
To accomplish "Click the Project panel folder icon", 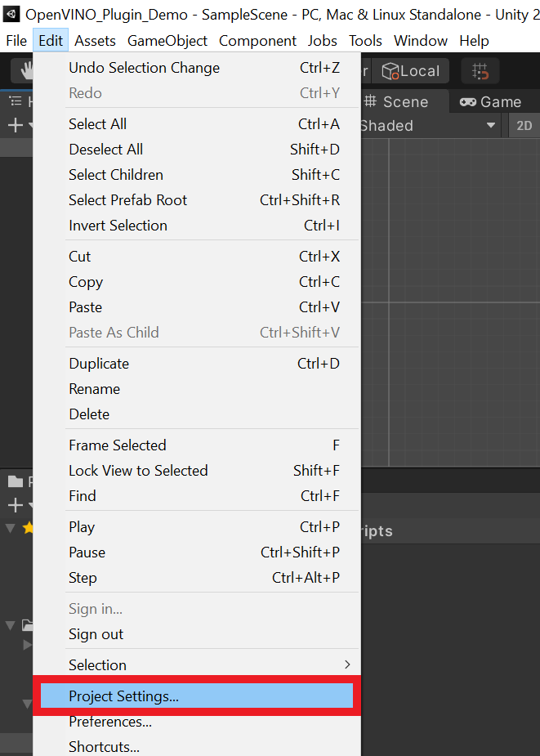I will [x=16, y=482].
